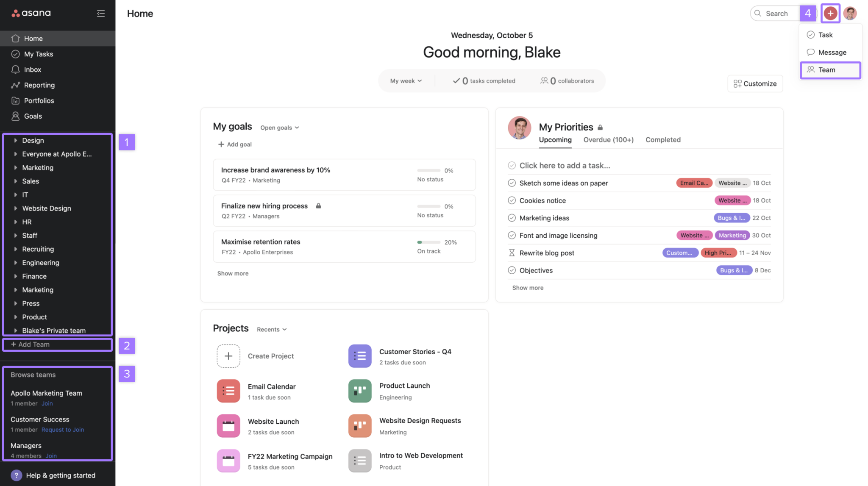Image resolution: width=868 pixels, height=486 pixels.
Task: Open Portfolios in the sidebar
Action: coord(39,100)
